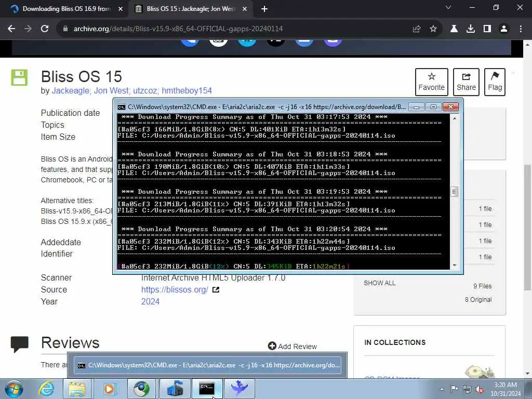Click the CMD window scrollbar thumb
This screenshot has height=399, width=532.
click(454, 192)
